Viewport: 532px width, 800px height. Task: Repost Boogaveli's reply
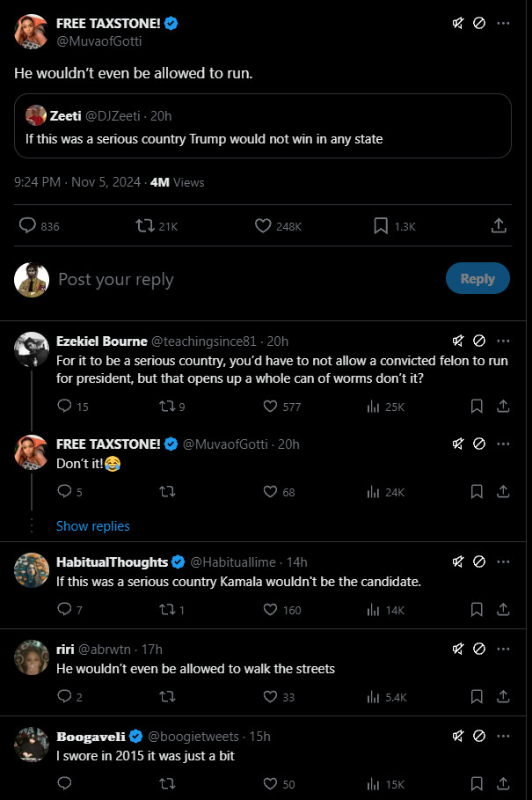166,783
